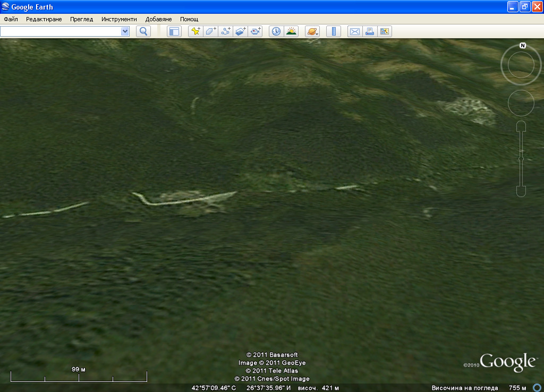
Task: Click into the search input field
Action: point(61,31)
